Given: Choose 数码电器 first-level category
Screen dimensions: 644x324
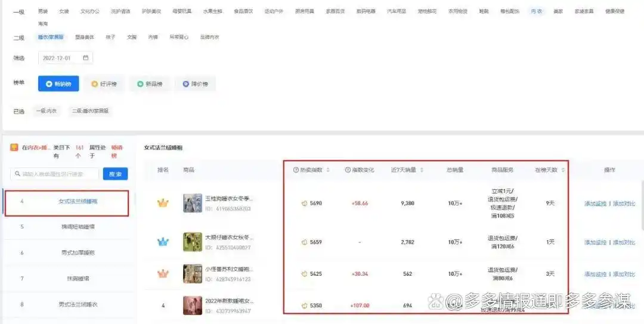Looking at the screenshot, I should tap(366, 11).
